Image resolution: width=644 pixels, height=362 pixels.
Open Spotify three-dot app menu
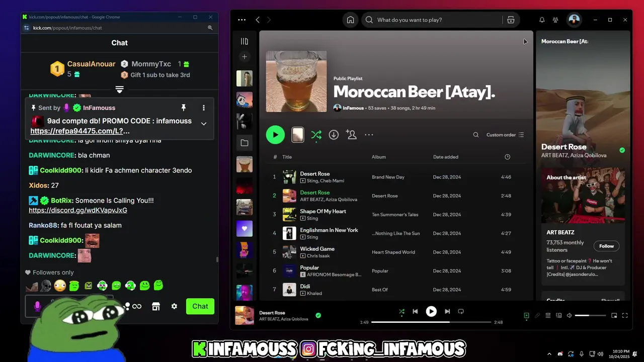point(242,20)
